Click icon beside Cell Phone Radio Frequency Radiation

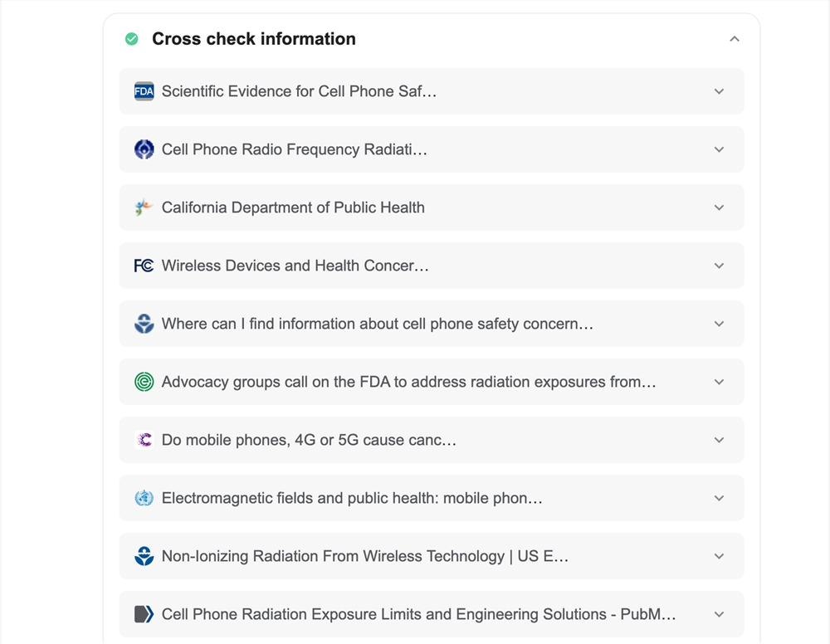coord(144,149)
